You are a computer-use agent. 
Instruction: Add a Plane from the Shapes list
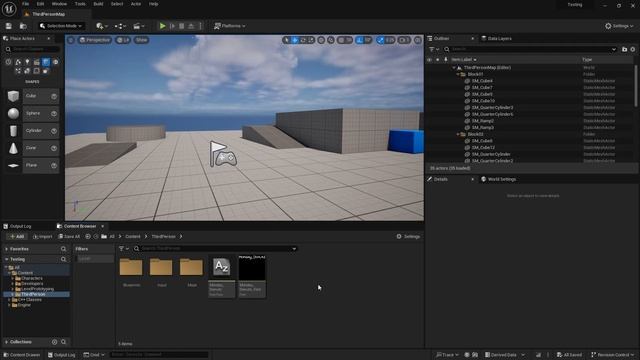tap(32, 165)
